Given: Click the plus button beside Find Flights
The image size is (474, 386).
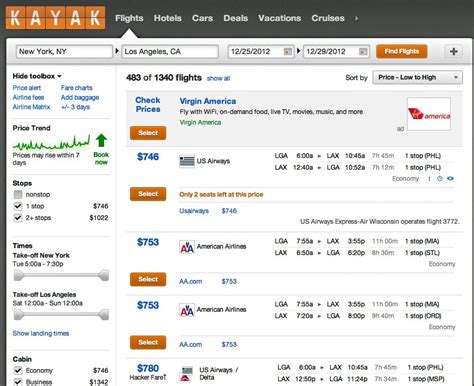Looking at the screenshot, I should coord(453,51).
